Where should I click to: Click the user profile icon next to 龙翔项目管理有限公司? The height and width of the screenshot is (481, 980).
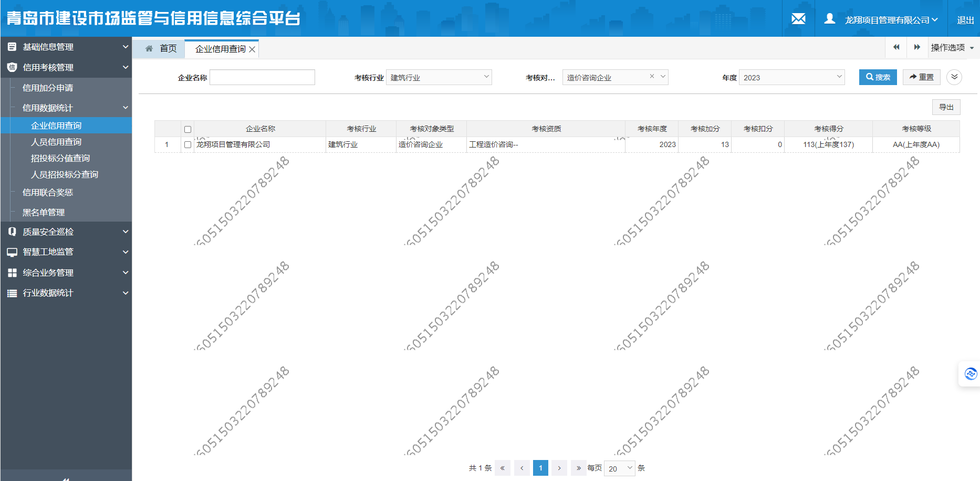coord(830,17)
